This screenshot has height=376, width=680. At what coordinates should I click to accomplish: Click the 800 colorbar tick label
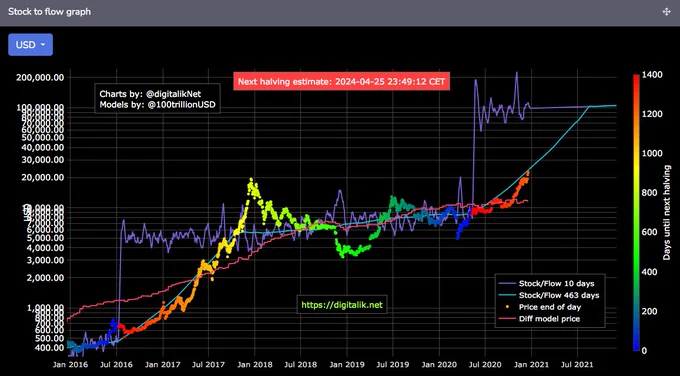650,193
